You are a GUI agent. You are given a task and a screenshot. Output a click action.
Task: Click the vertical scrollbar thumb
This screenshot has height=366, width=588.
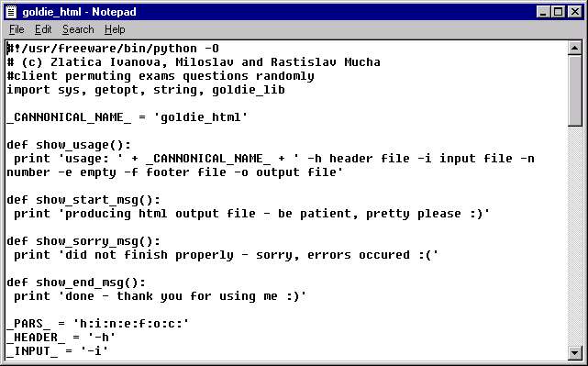click(x=575, y=91)
